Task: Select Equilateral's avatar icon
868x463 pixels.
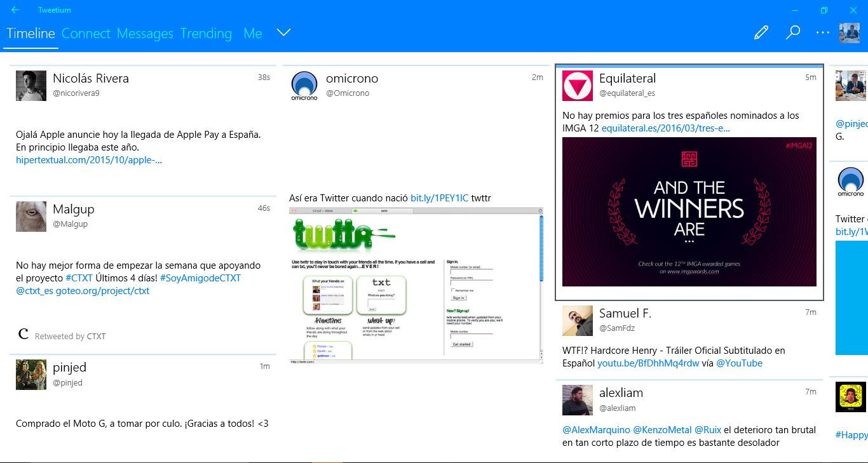Action: pos(577,85)
